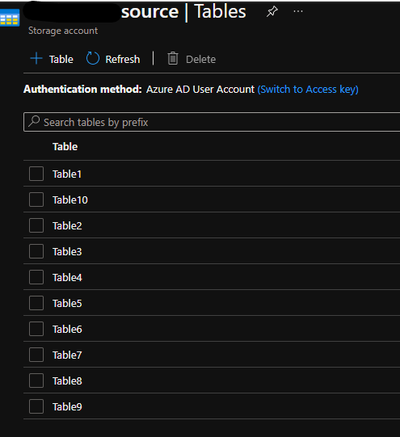Click the plus icon to add table
The image size is (400, 437).
coord(36,58)
